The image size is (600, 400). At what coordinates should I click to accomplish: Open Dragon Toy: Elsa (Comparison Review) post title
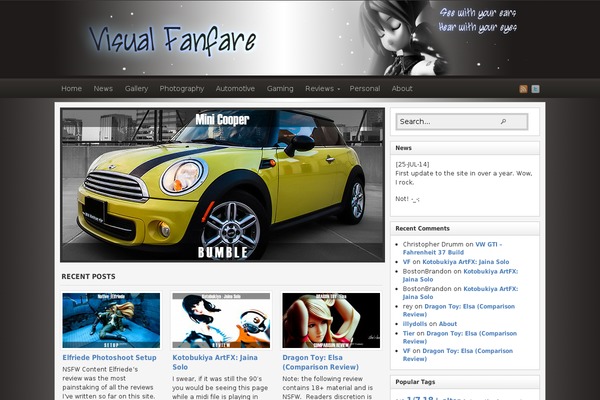pos(320,362)
